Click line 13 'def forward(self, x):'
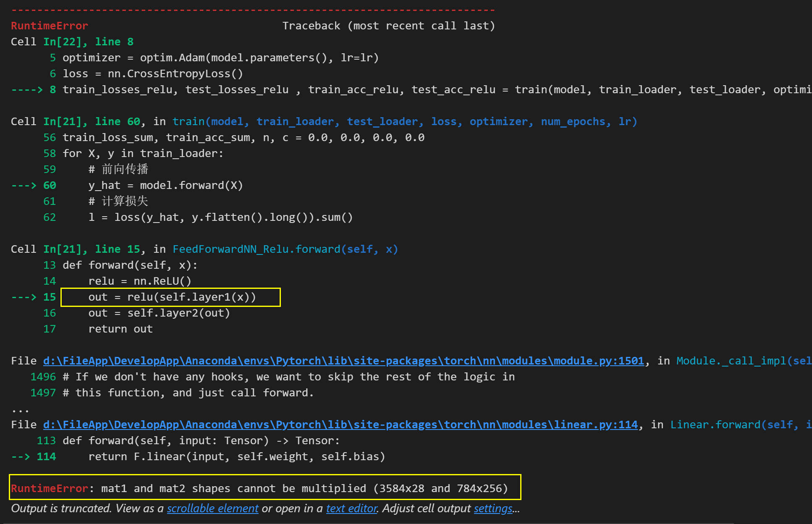812x524 pixels. point(130,265)
